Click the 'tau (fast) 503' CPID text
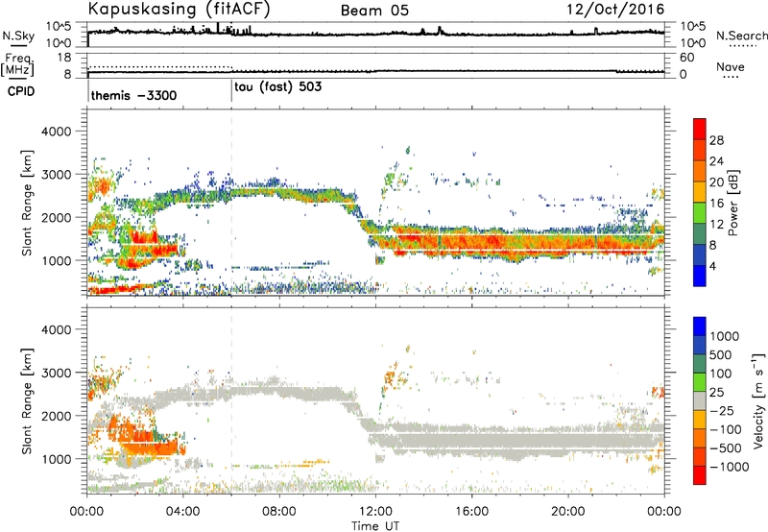Image resolution: width=768 pixels, height=532 pixels. [277, 87]
